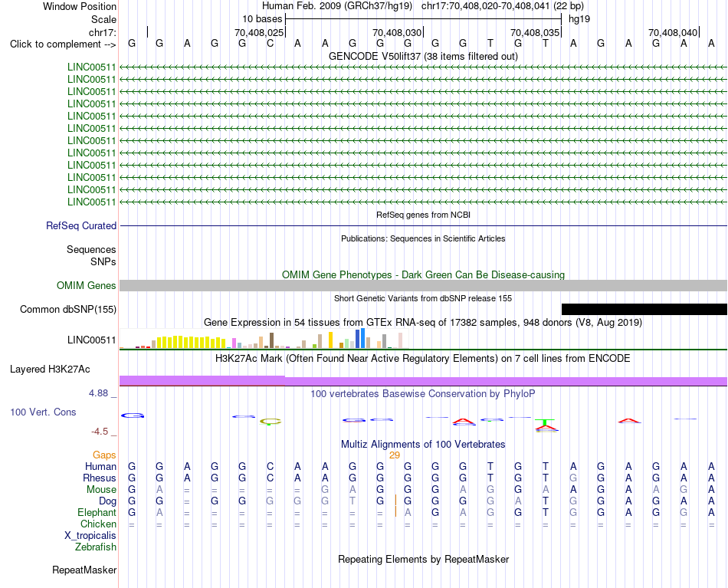Select the Elephant alignment row label

tap(97, 512)
